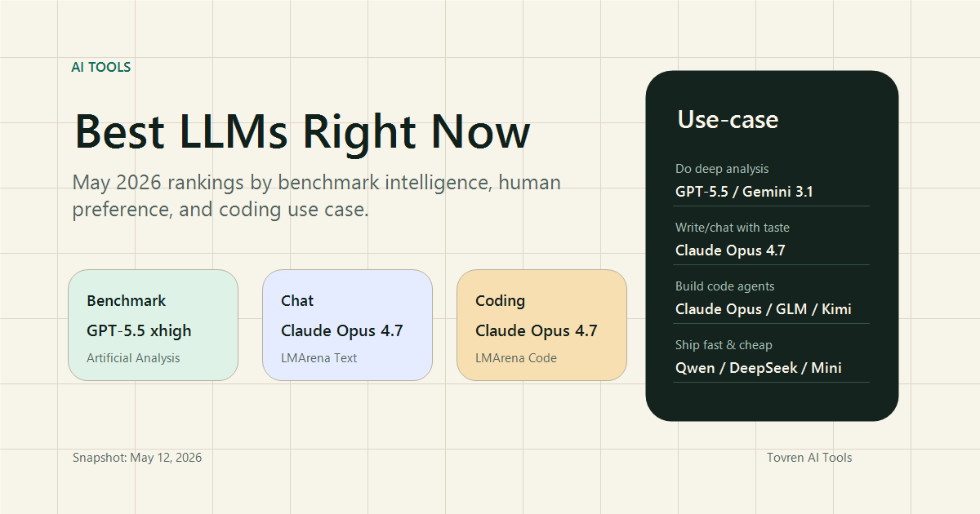
Task: Click the 'Artificial Analysis' source label
Action: (133, 358)
